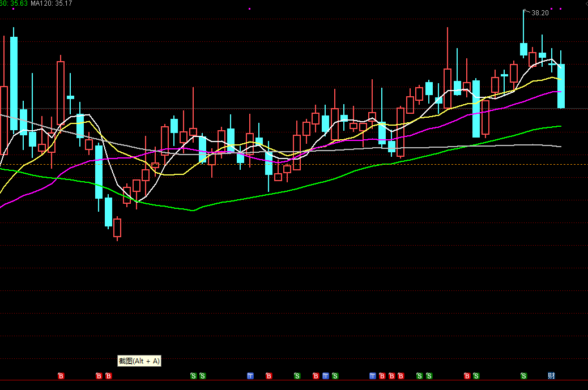The width and height of the screenshot is (588, 390).
Task: Click the third B marker from the left
Action: 109,376
